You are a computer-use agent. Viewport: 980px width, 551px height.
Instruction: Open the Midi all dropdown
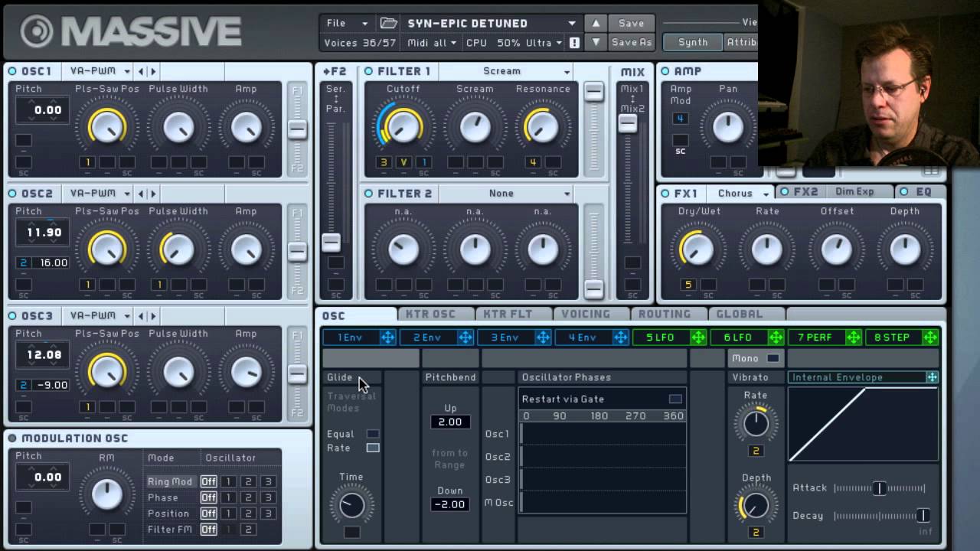tap(432, 43)
